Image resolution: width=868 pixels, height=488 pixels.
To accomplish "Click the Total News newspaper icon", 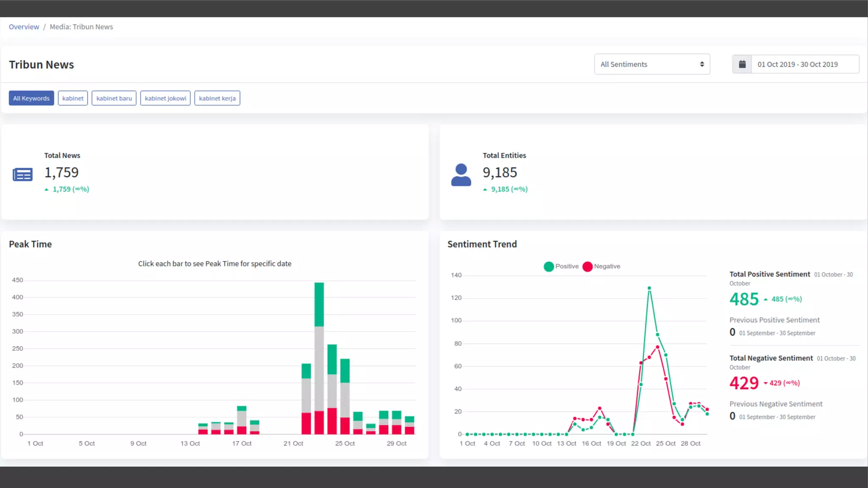I will (22, 175).
